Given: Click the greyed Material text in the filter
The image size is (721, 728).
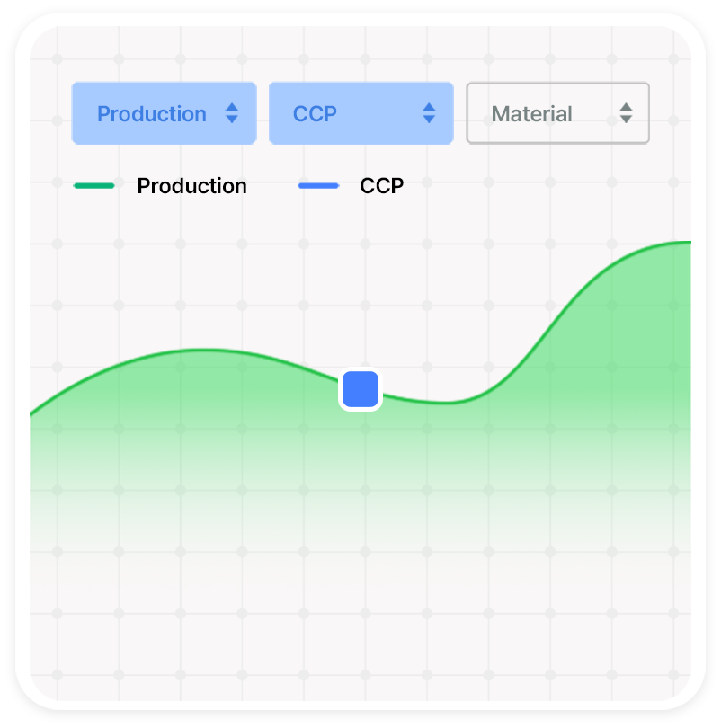Looking at the screenshot, I should click(x=531, y=114).
